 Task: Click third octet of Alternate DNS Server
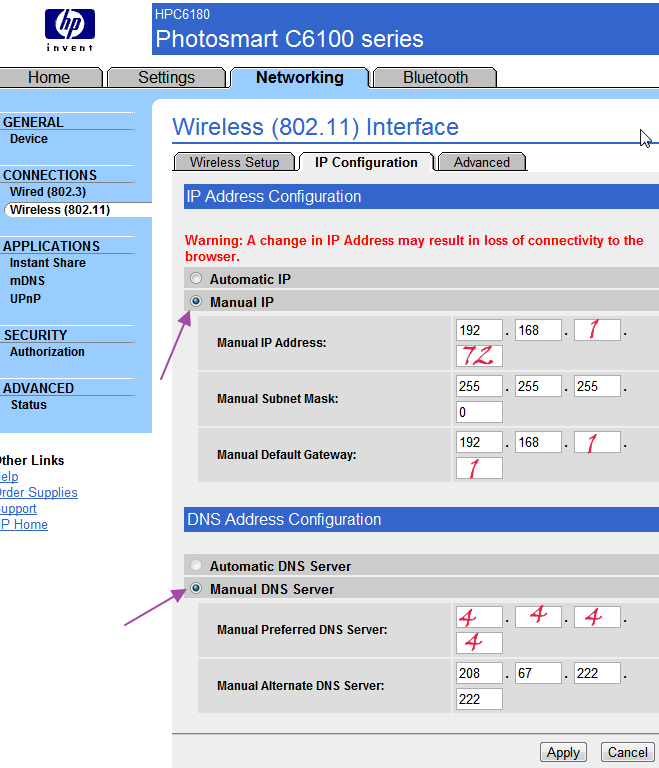click(x=597, y=673)
